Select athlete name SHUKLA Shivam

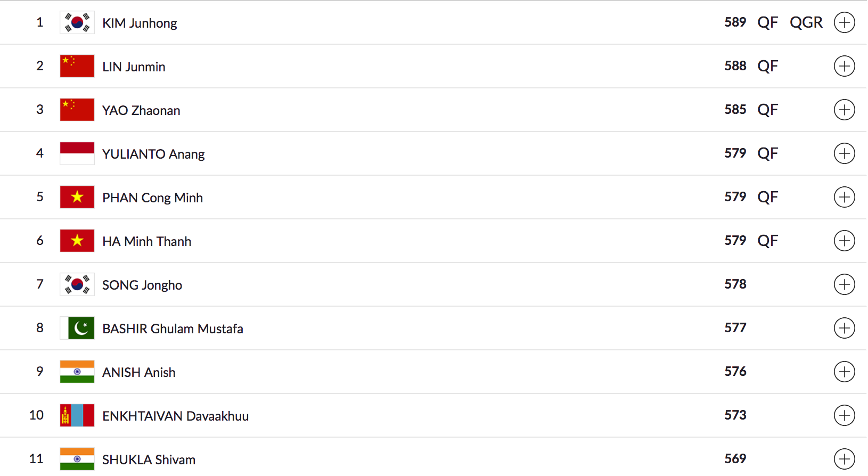[x=149, y=459]
